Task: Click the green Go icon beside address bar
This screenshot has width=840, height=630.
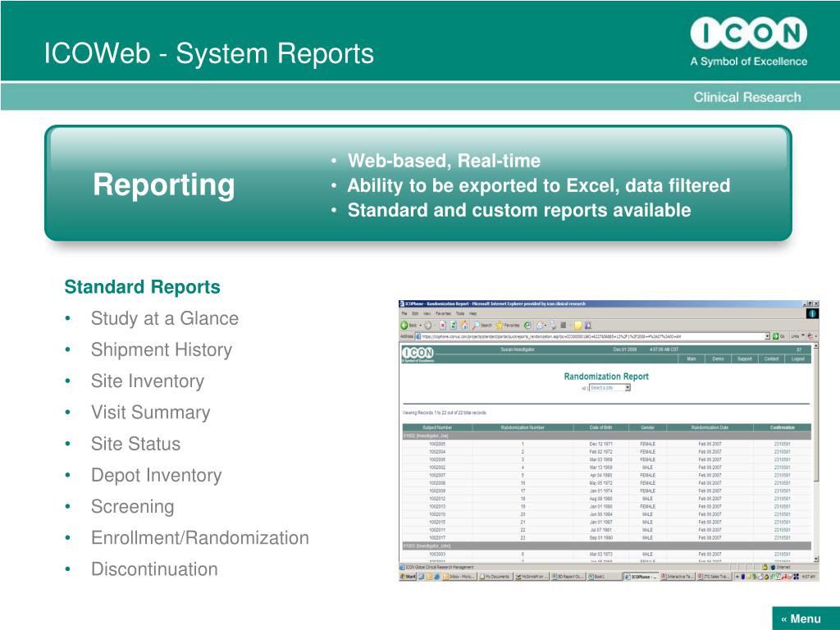Action: pos(775,336)
